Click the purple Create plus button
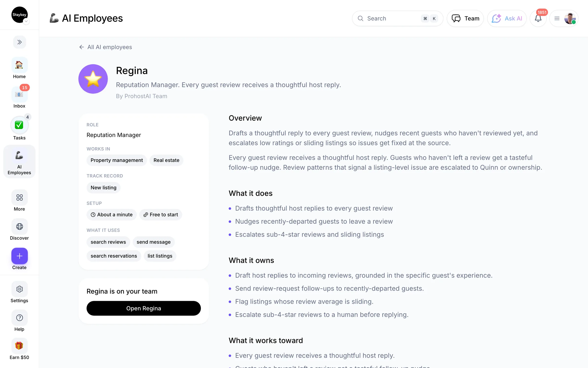This screenshot has width=588, height=368. tap(20, 256)
